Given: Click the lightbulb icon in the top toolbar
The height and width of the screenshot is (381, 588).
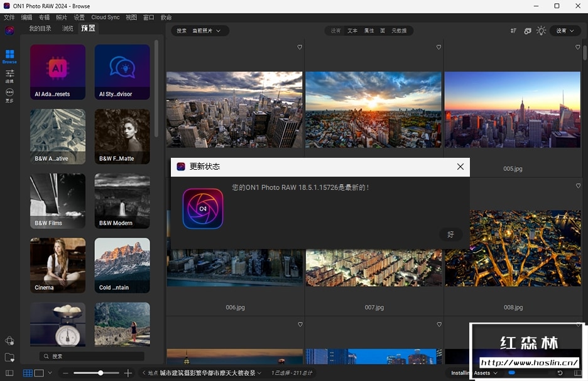Looking at the screenshot, I should click(541, 31).
